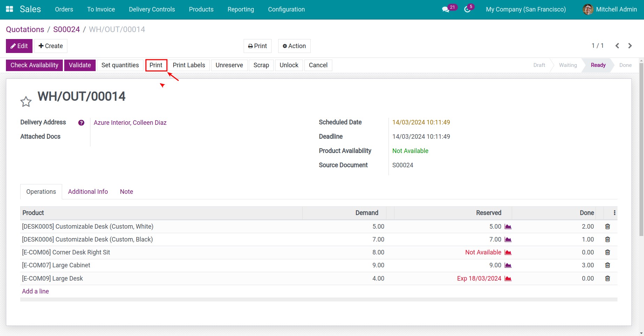The height and width of the screenshot is (336, 644).
Task: Click the Edit button
Action: [19, 46]
